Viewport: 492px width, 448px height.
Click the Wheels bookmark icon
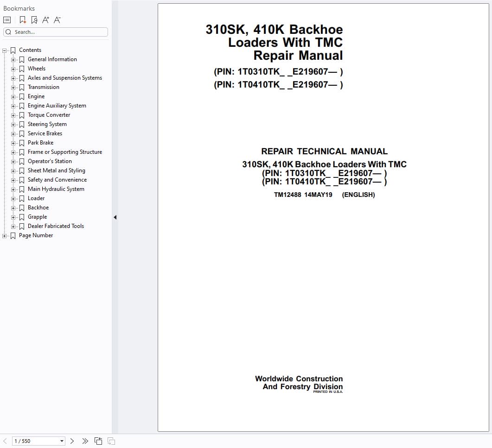click(x=22, y=69)
